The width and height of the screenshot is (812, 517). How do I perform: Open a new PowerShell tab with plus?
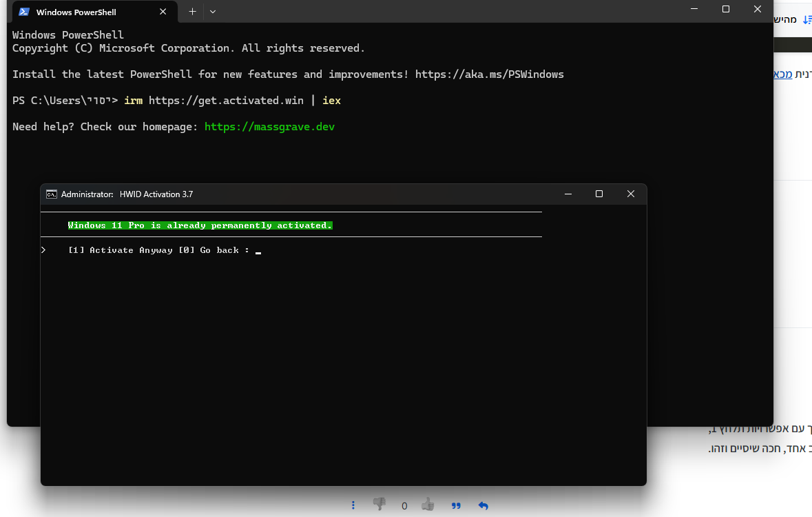(192, 12)
